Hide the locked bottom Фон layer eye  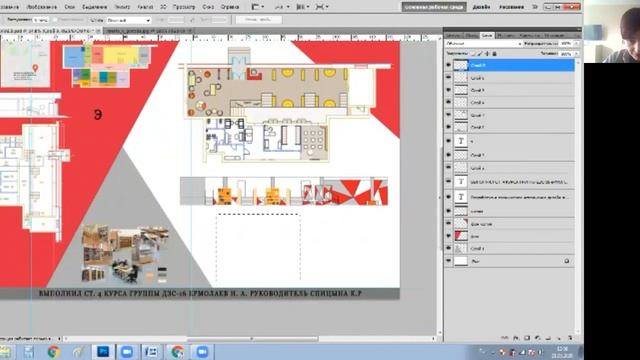(x=449, y=260)
